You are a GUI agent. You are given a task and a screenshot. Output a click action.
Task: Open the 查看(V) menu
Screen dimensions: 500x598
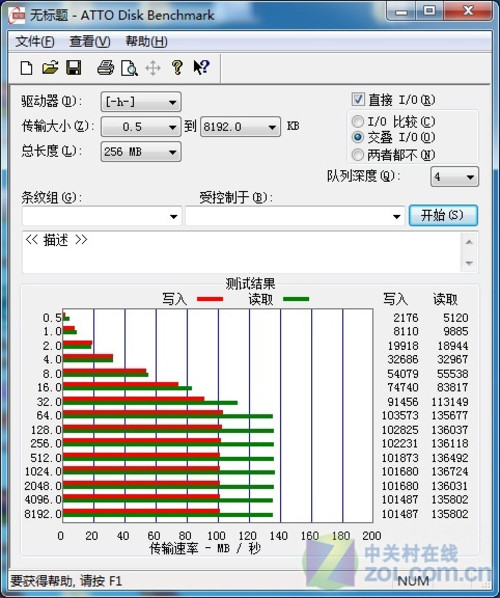click(90, 41)
